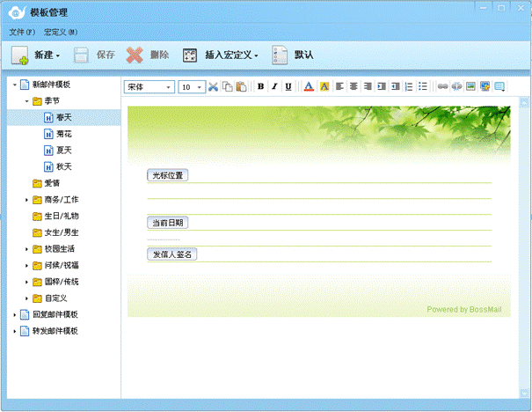Toggle underline formatting
Screen dimensions: 532x412
[288, 86]
